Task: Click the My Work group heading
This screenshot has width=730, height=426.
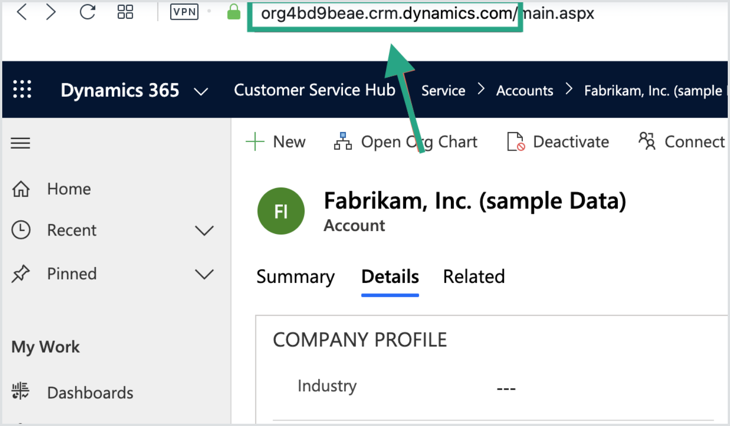Action: click(x=46, y=347)
